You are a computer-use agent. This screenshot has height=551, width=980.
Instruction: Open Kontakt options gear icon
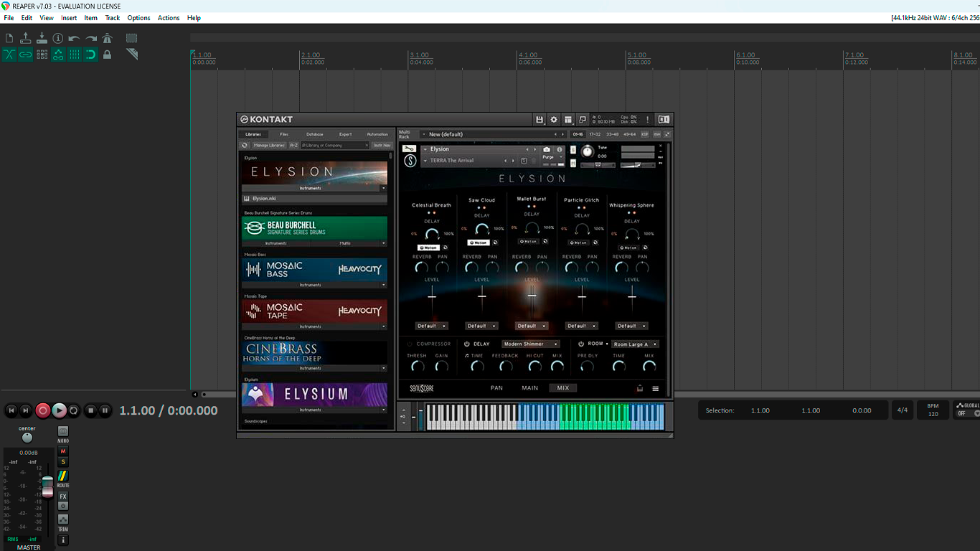click(x=554, y=120)
